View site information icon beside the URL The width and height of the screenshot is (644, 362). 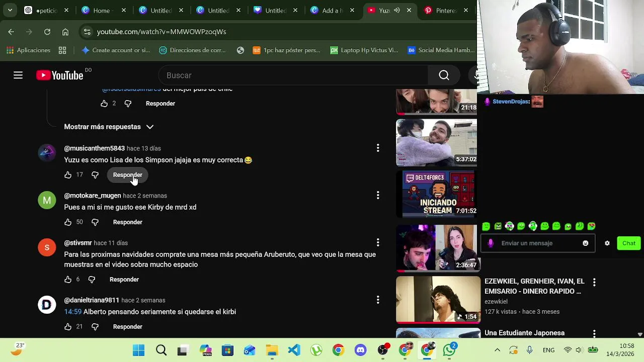(x=87, y=32)
